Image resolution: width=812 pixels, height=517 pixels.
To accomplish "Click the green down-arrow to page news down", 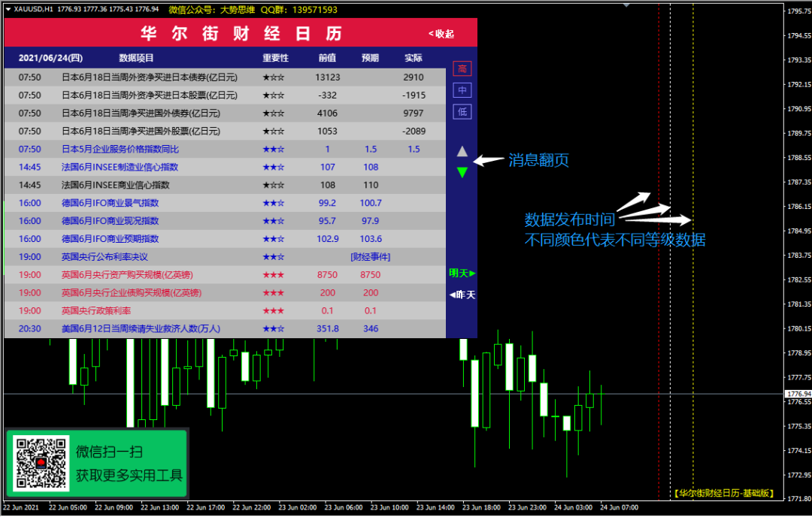I will (x=462, y=173).
